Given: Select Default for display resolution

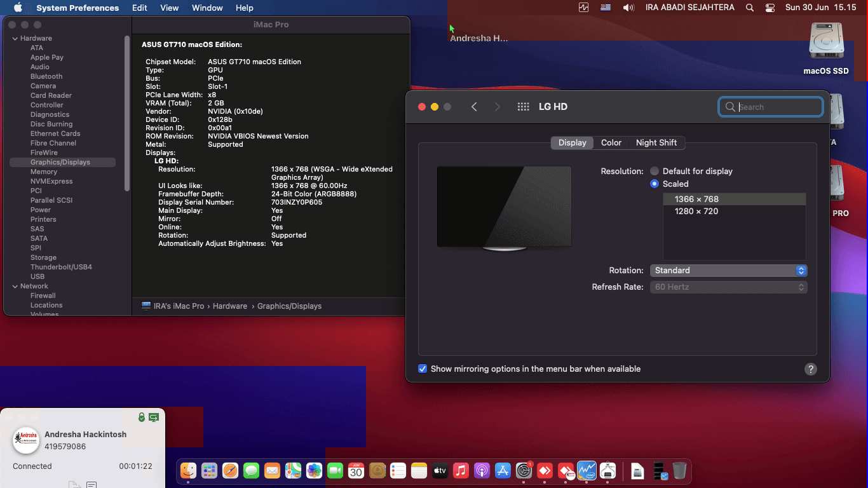Looking at the screenshot, I should pyautogui.click(x=654, y=171).
